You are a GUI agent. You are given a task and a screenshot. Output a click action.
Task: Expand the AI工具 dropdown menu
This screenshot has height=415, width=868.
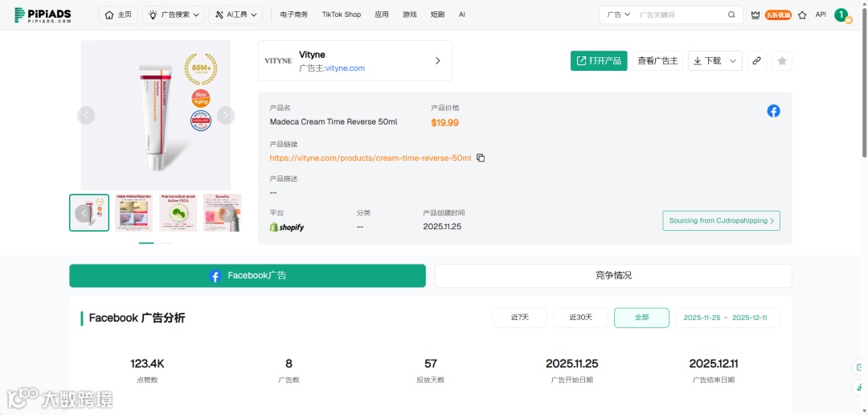pos(235,15)
